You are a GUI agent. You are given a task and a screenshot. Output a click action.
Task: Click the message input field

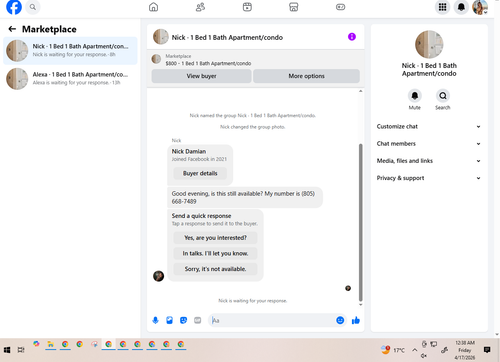(273, 320)
